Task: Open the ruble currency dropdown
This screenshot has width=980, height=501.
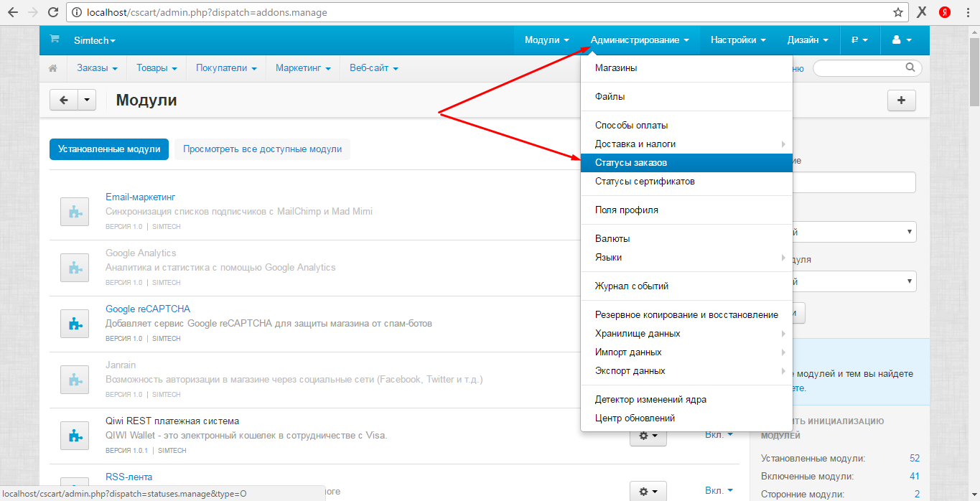Action: (x=859, y=40)
